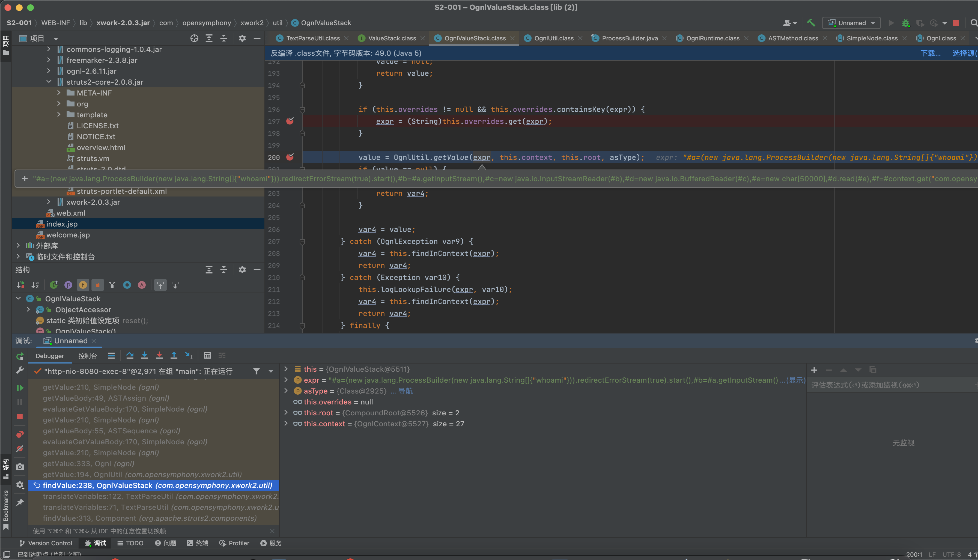Click Force Step Into red arrow
Image resolution: width=978 pixels, height=560 pixels.
pos(159,355)
